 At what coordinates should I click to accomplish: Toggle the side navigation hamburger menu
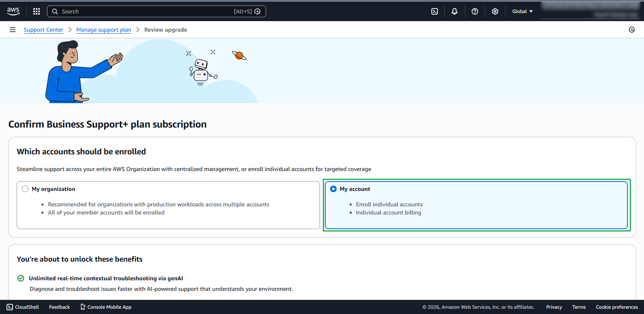(x=13, y=30)
